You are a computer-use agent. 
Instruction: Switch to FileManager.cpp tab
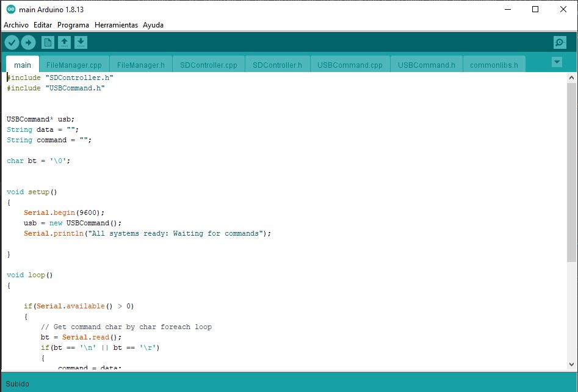(74, 65)
